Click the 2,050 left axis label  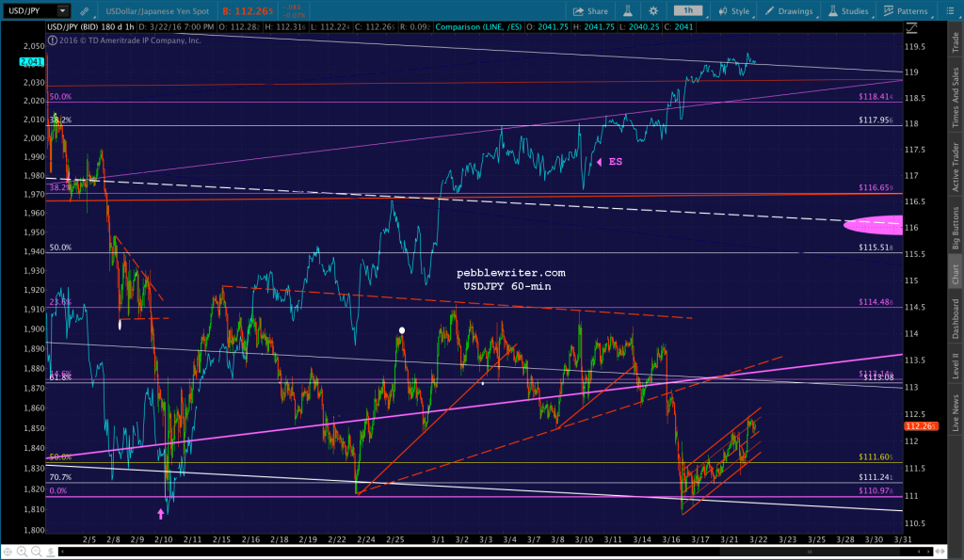pos(34,46)
